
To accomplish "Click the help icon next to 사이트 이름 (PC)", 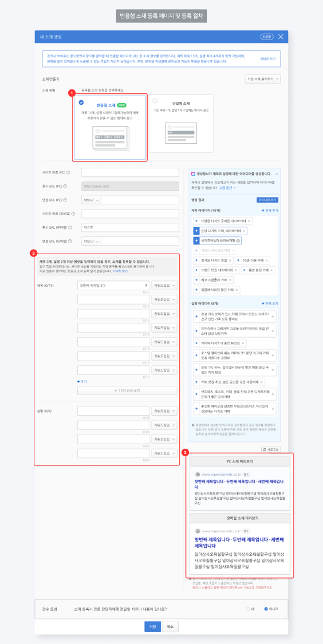I will (68, 172).
